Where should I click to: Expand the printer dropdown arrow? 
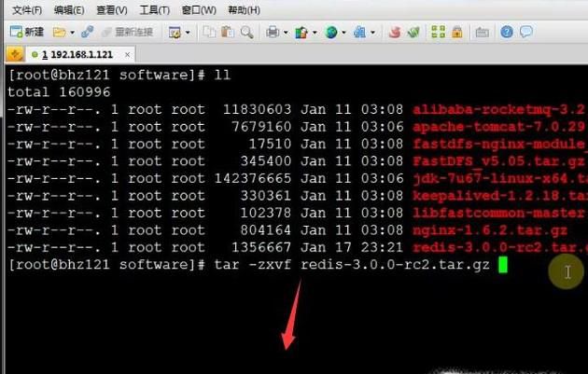tap(286, 33)
